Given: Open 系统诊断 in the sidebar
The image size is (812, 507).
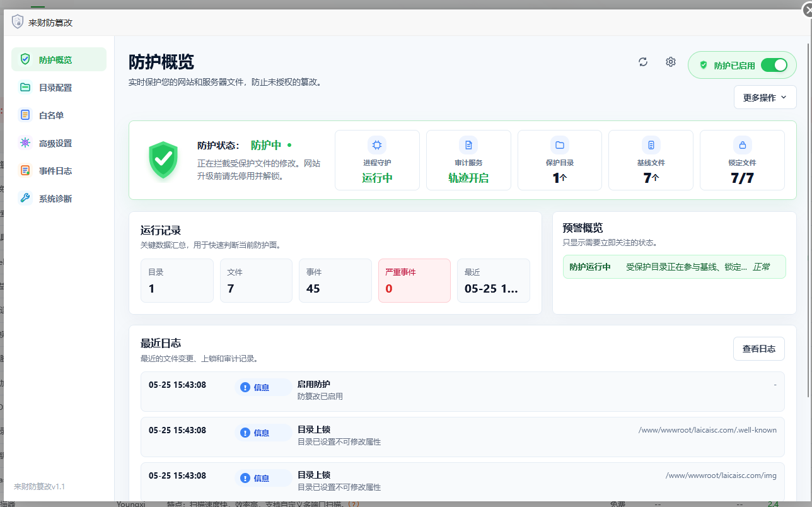Looking at the screenshot, I should (x=59, y=199).
